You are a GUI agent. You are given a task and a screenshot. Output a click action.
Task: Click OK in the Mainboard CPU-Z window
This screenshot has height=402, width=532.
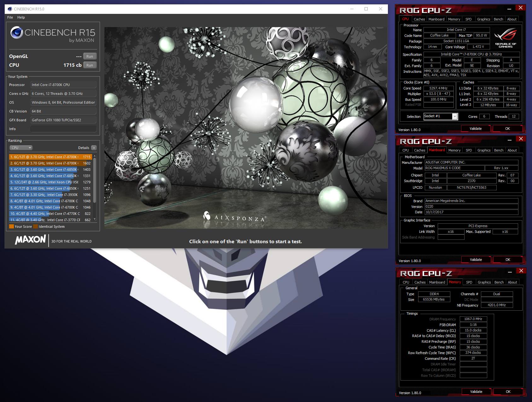508,260
